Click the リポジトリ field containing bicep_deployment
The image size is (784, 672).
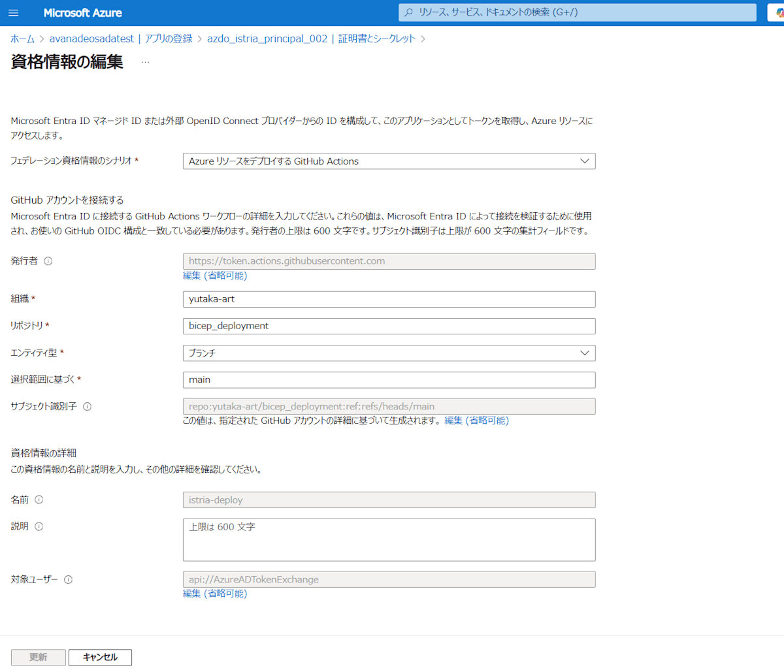click(x=389, y=326)
